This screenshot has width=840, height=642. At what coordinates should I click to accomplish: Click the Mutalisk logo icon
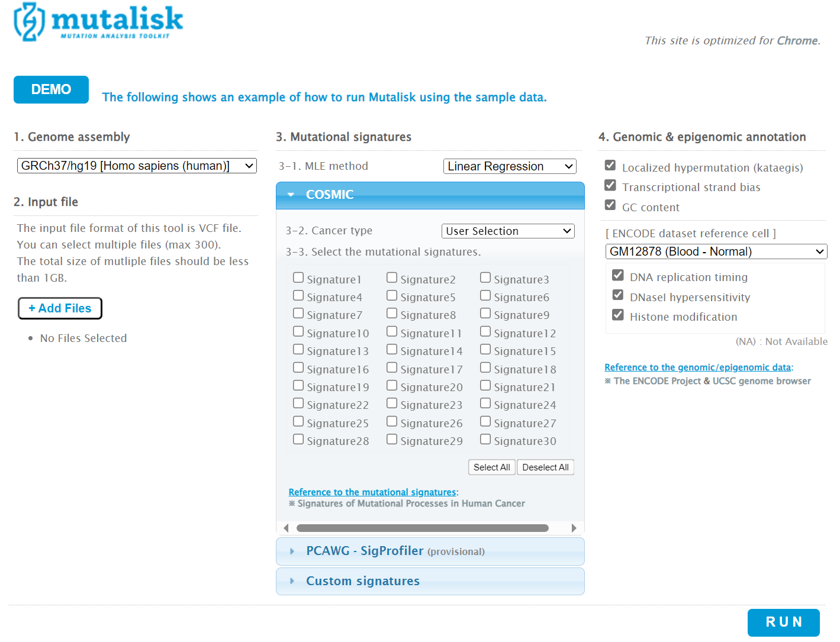pos(29,22)
